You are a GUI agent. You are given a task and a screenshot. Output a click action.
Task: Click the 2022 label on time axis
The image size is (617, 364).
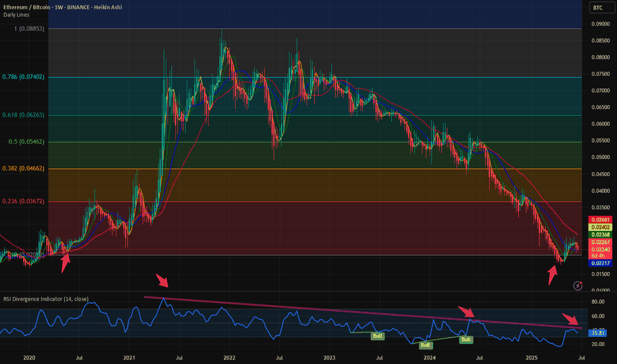point(230,357)
